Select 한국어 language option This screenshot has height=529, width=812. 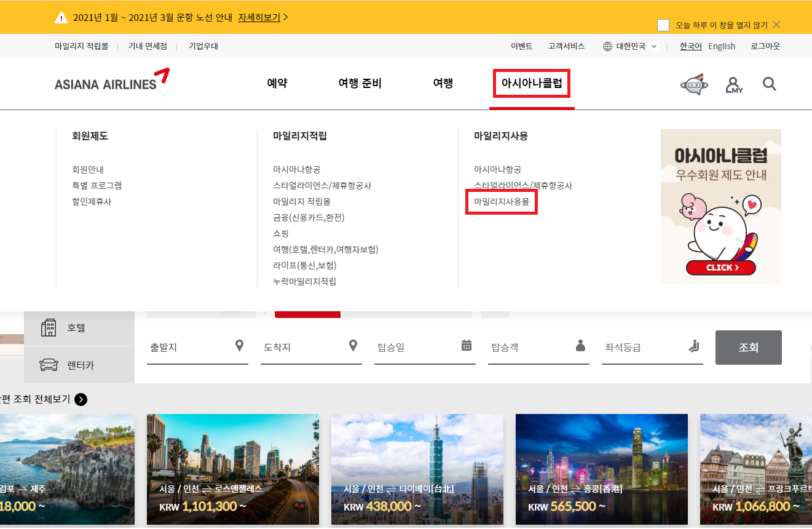(x=691, y=46)
